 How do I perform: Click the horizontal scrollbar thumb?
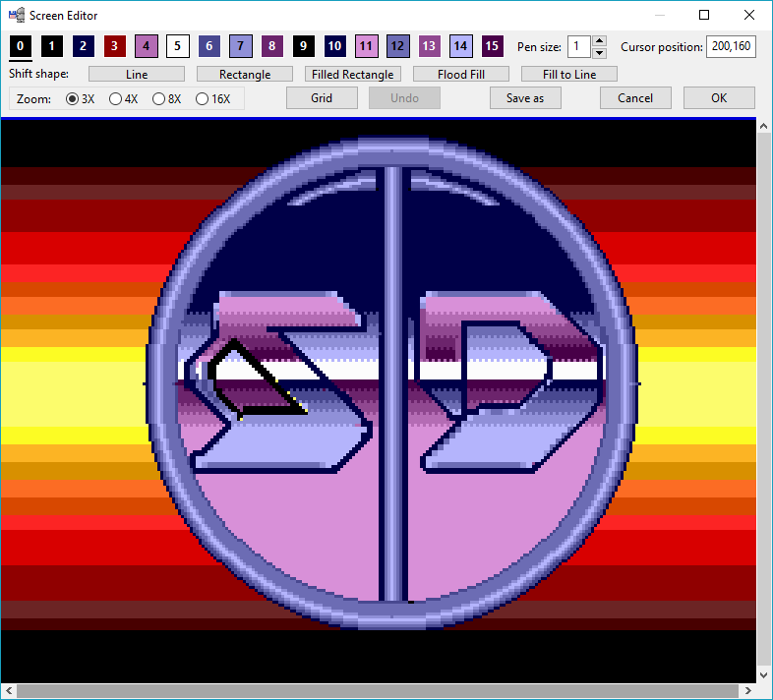pyautogui.click(x=378, y=691)
